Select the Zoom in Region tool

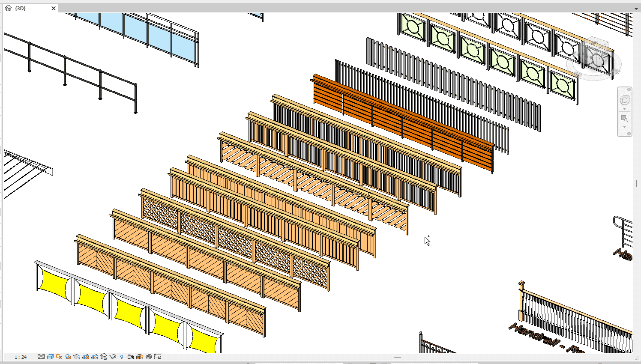pyautogui.click(x=624, y=119)
